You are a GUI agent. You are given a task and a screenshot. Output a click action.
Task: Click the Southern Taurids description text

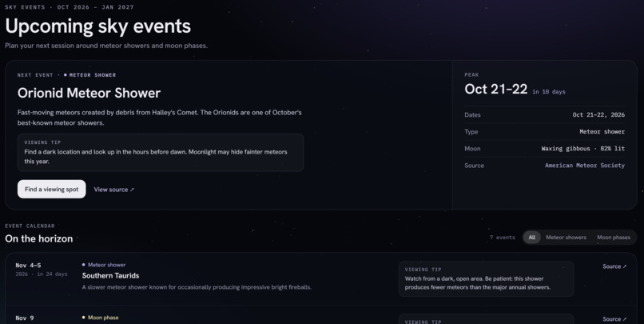click(197, 287)
